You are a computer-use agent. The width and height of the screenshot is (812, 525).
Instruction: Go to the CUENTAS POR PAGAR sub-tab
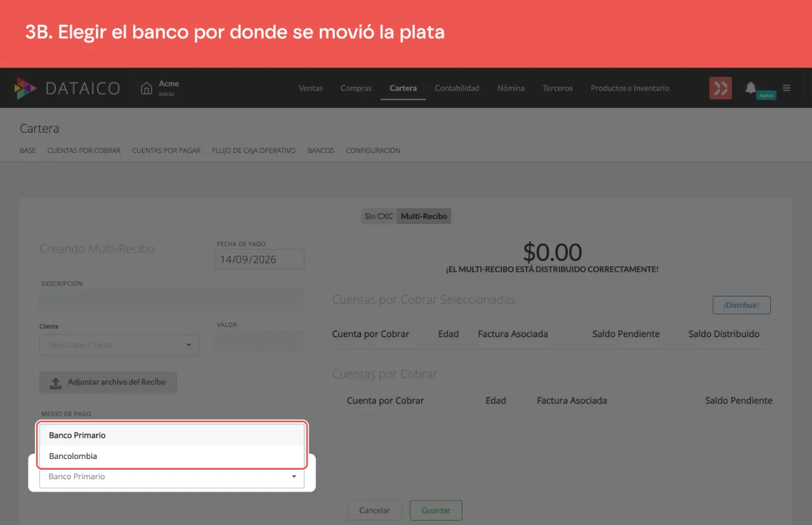166,150
